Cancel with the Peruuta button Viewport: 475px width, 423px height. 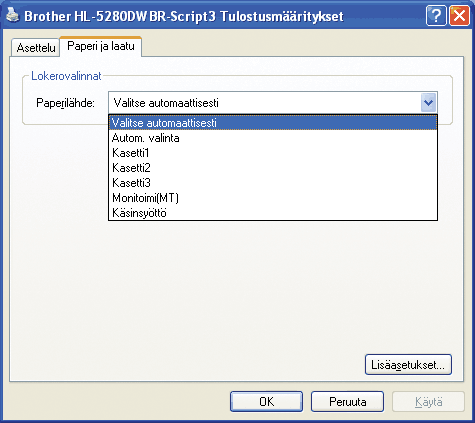(347, 402)
